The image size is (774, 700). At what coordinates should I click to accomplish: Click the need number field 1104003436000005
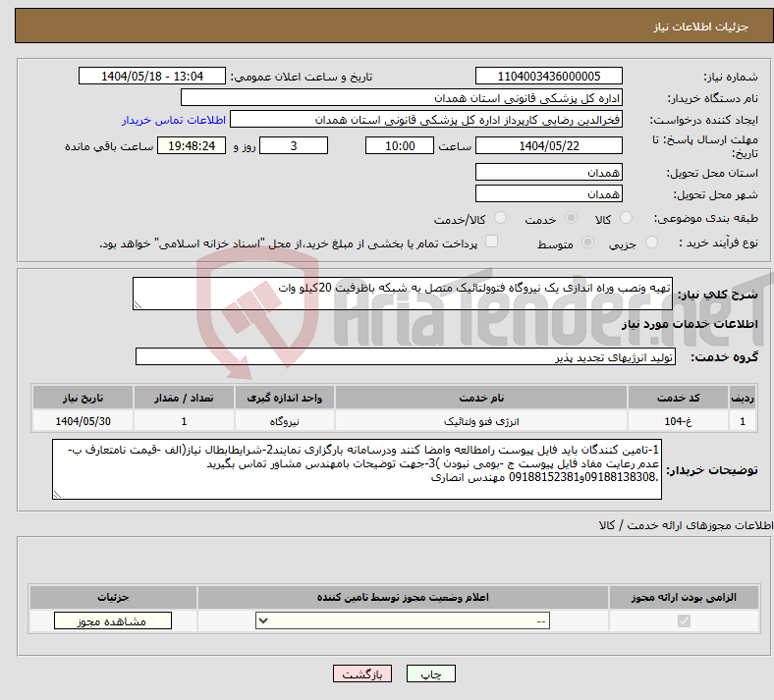coord(549,76)
